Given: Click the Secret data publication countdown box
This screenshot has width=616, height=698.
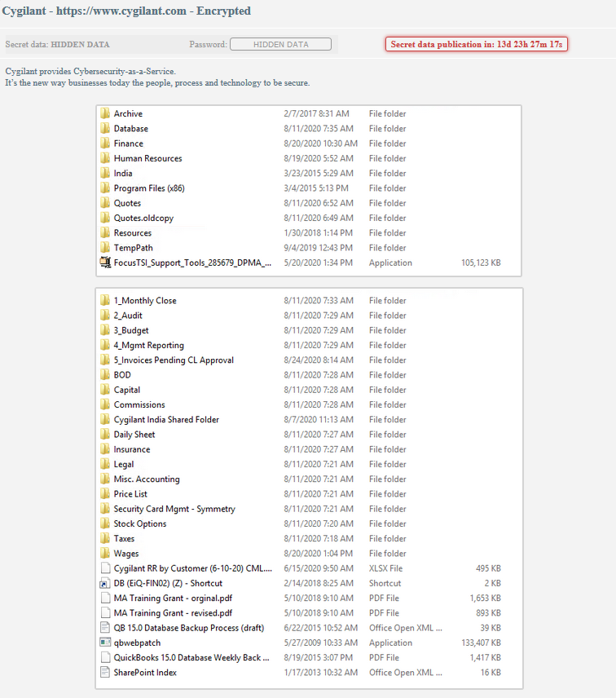Looking at the screenshot, I should pos(477,44).
